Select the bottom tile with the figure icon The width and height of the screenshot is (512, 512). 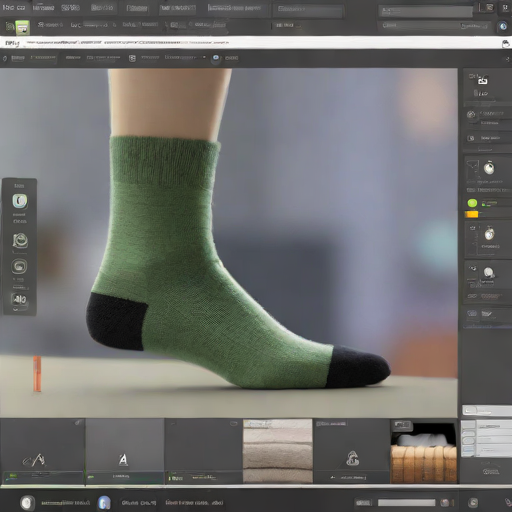coord(352,451)
